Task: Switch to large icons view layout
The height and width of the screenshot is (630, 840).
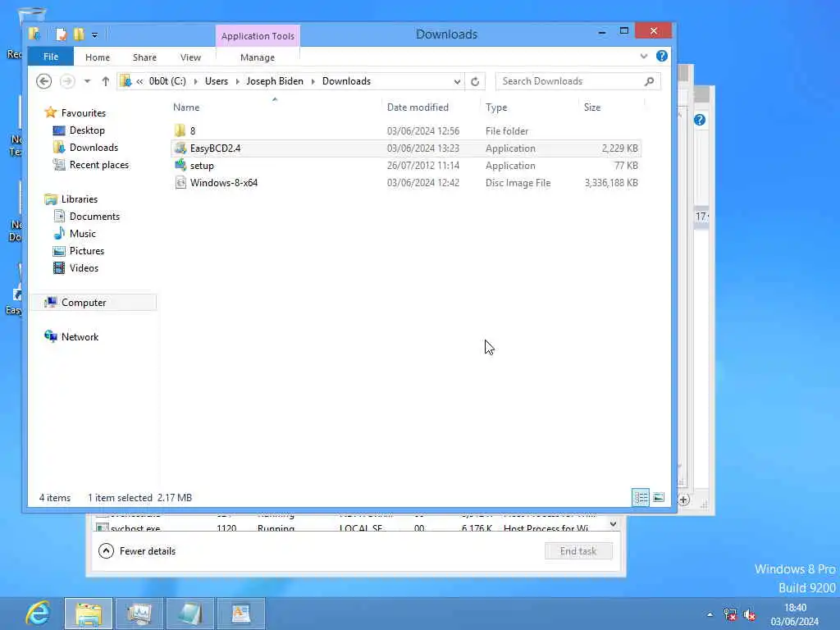Action: [659, 498]
